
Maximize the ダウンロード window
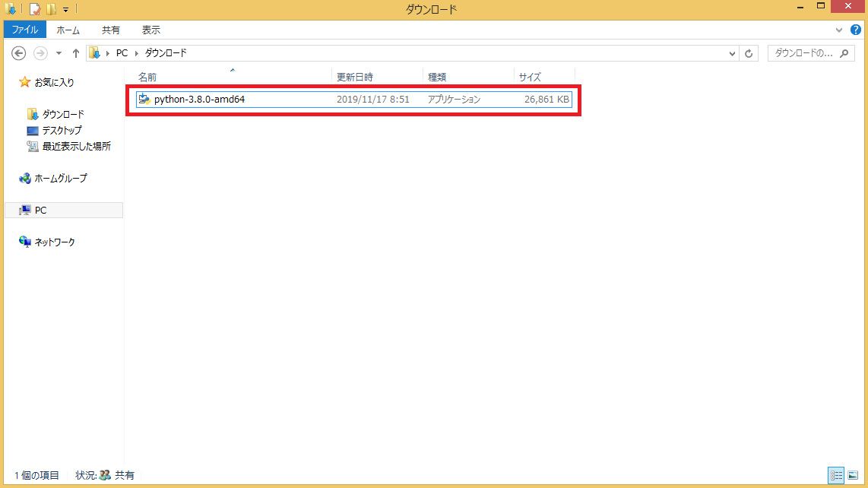(821, 6)
